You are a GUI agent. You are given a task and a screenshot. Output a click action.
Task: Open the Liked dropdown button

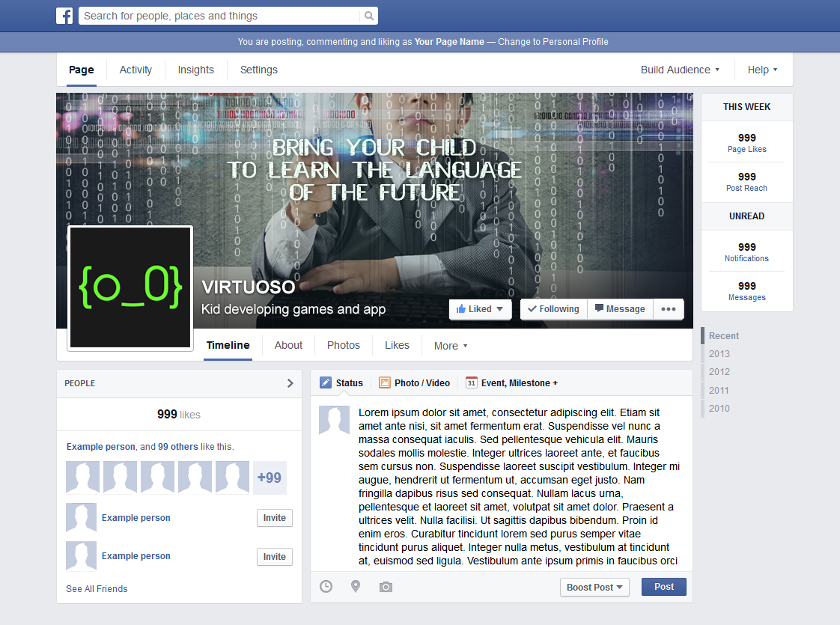pyautogui.click(x=480, y=309)
